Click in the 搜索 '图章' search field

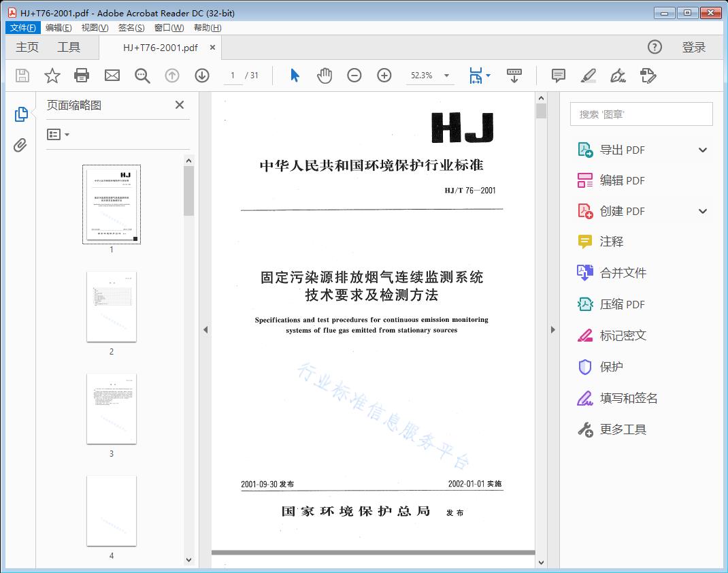[x=640, y=114]
